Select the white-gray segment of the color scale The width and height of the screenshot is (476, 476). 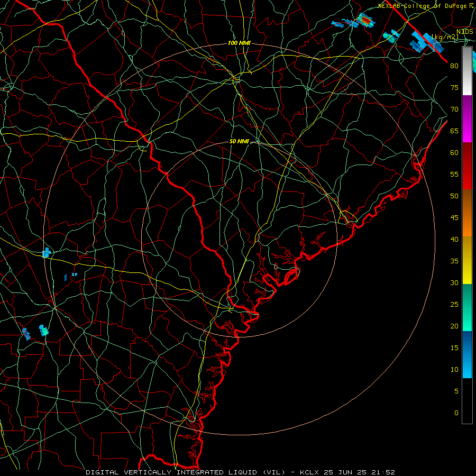click(x=467, y=71)
